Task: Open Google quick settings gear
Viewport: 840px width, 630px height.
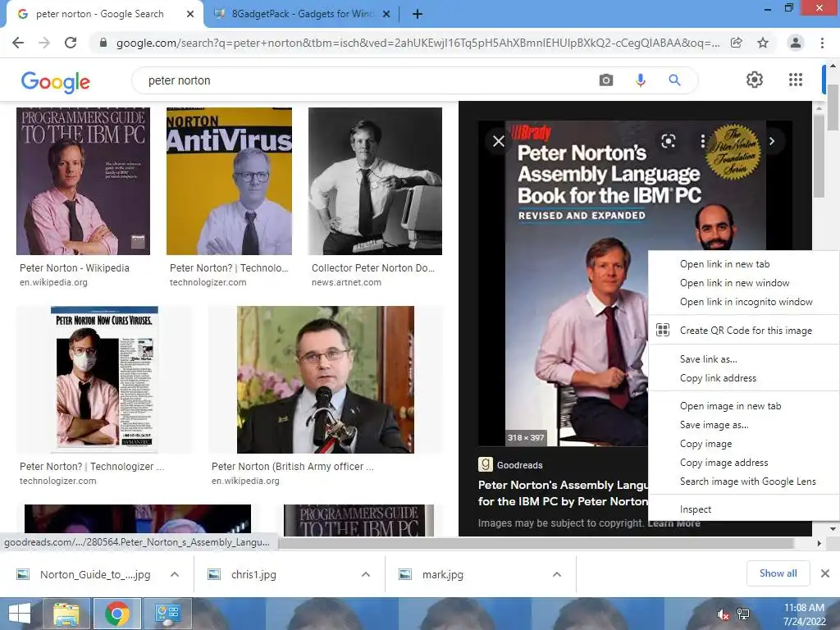Action: click(x=755, y=80)
